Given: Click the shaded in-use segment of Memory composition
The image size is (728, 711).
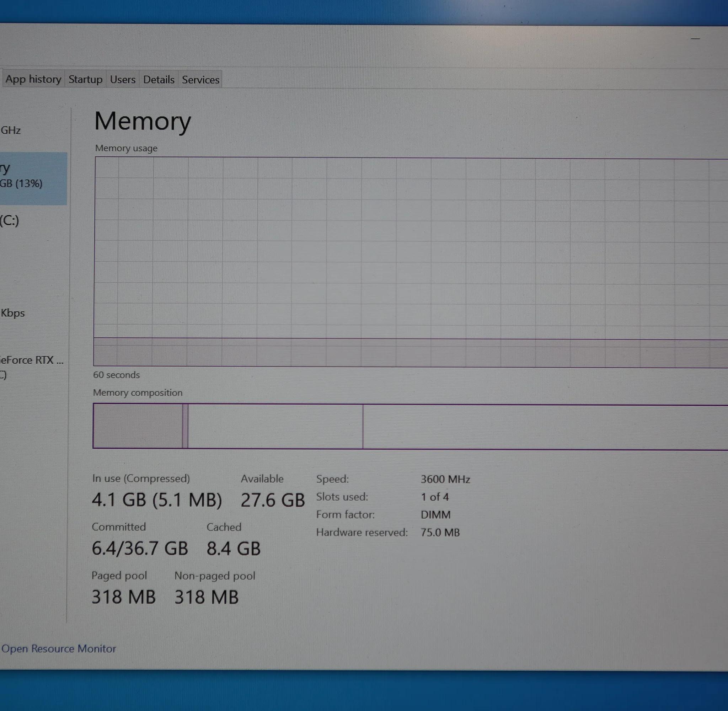Looking at the screenshot, I should 137,426.
